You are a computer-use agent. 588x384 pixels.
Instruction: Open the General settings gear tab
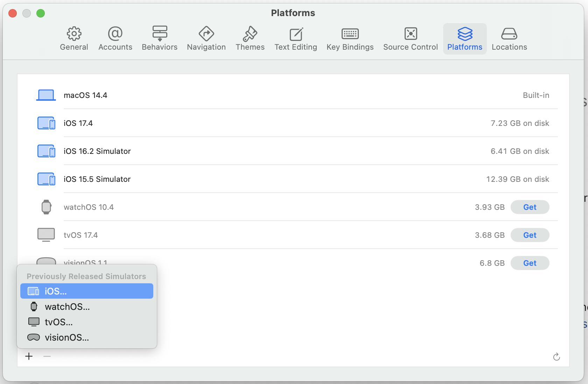click(74, 38)
